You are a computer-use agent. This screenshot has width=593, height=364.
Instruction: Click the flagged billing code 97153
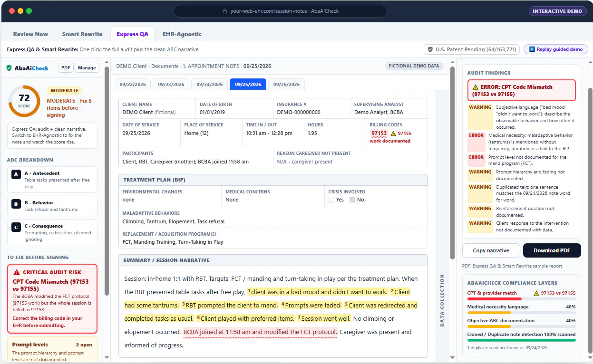coord(379,134)
